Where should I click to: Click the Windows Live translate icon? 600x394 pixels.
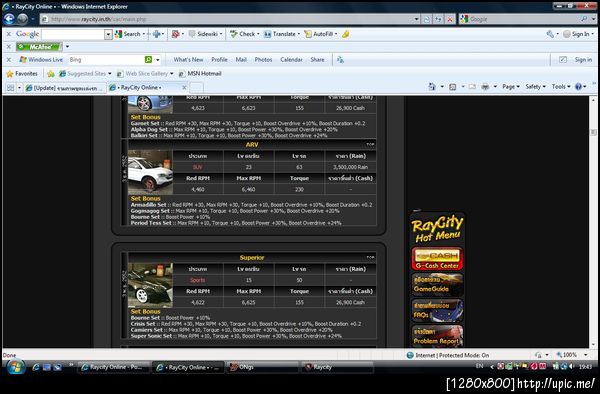(x=340, y=60)
